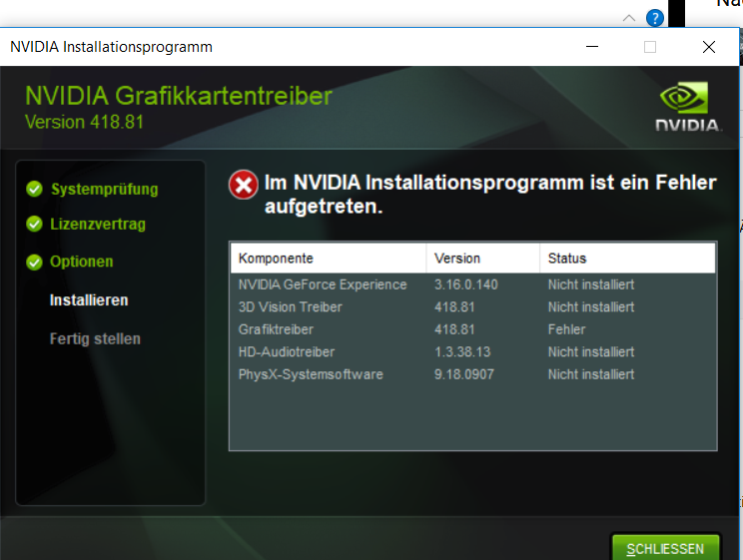The height and width of the screenshot is (560, 743).
Task: Select the PhysX-Systemsoftware row
Action: (310, 374)
